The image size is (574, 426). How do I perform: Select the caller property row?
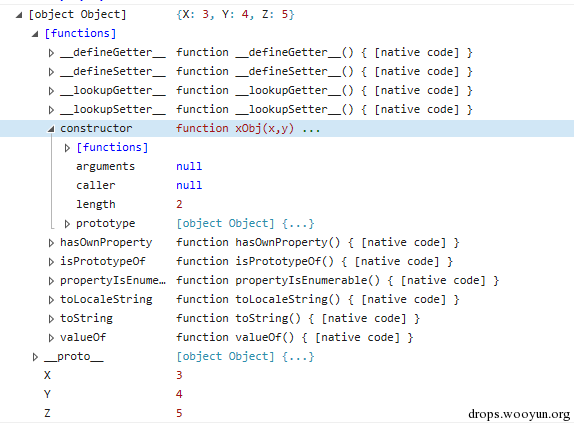coord(287,186)
